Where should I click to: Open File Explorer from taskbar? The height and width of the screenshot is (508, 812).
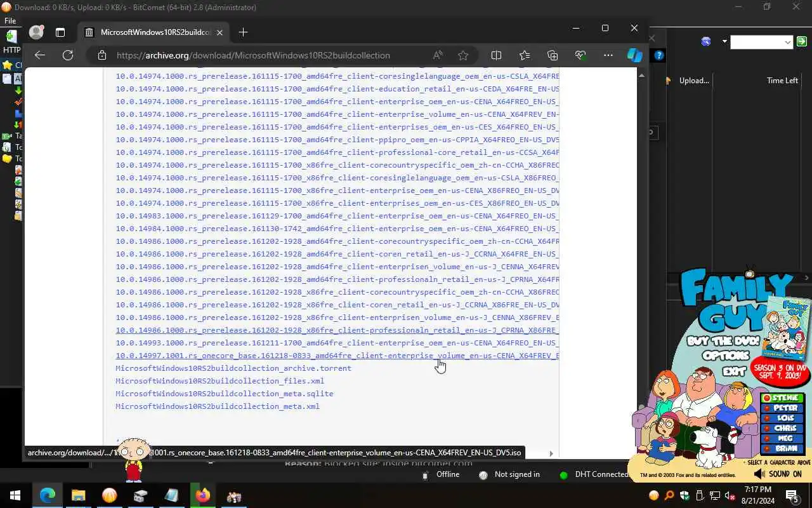78,496
